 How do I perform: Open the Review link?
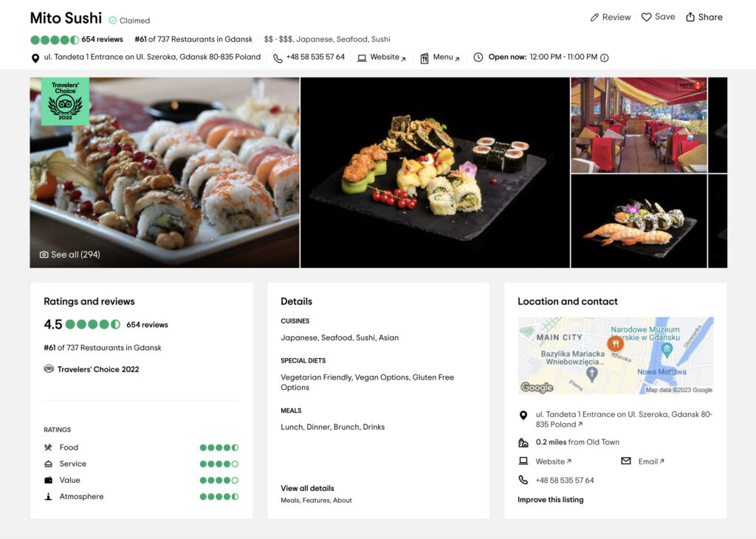(x=616, y=18)
